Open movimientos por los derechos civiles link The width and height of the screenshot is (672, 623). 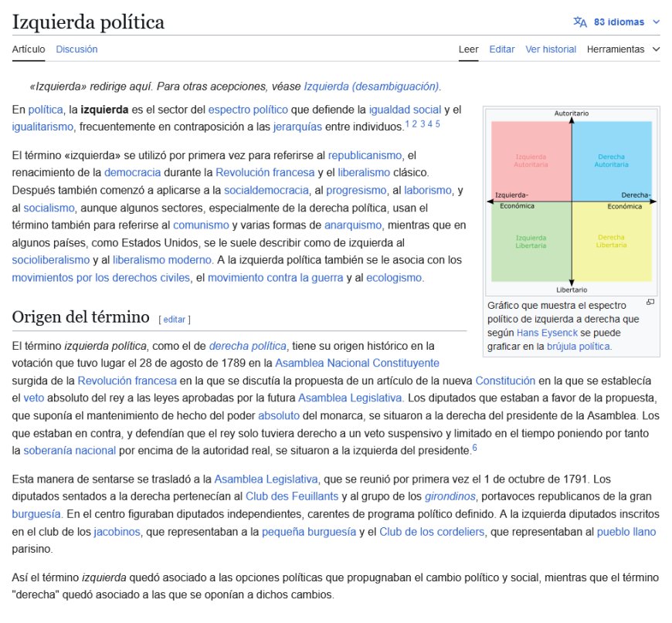coord(100,278)
